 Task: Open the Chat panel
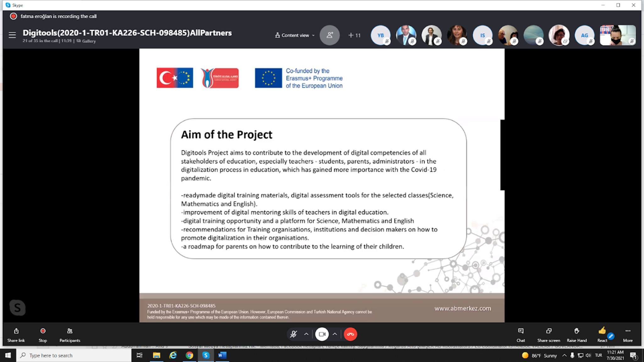click(521, 334)
